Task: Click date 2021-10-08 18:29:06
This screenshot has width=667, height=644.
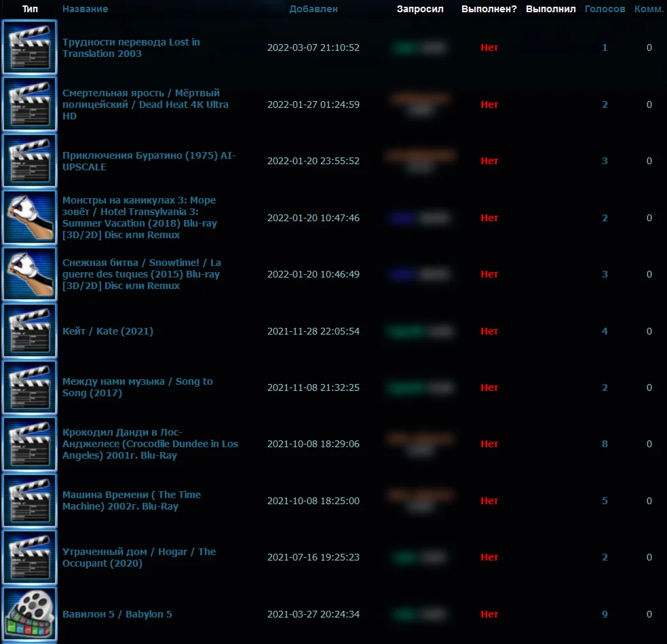Action: (x=313, y=444)
